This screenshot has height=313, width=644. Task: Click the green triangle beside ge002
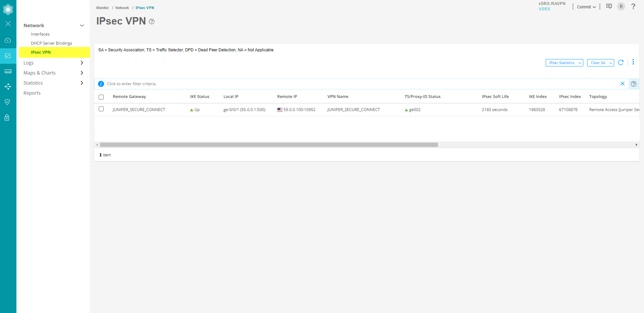click(x=406, y=110)
